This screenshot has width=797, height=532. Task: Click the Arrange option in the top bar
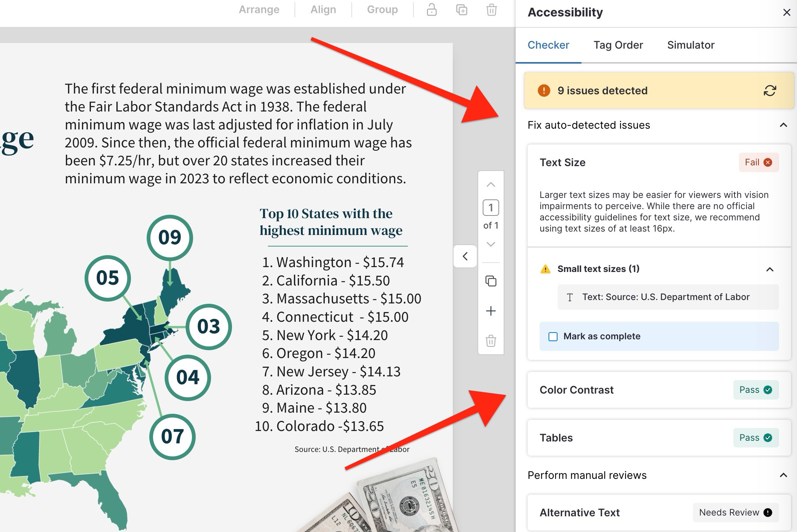[x=259, y=9]
